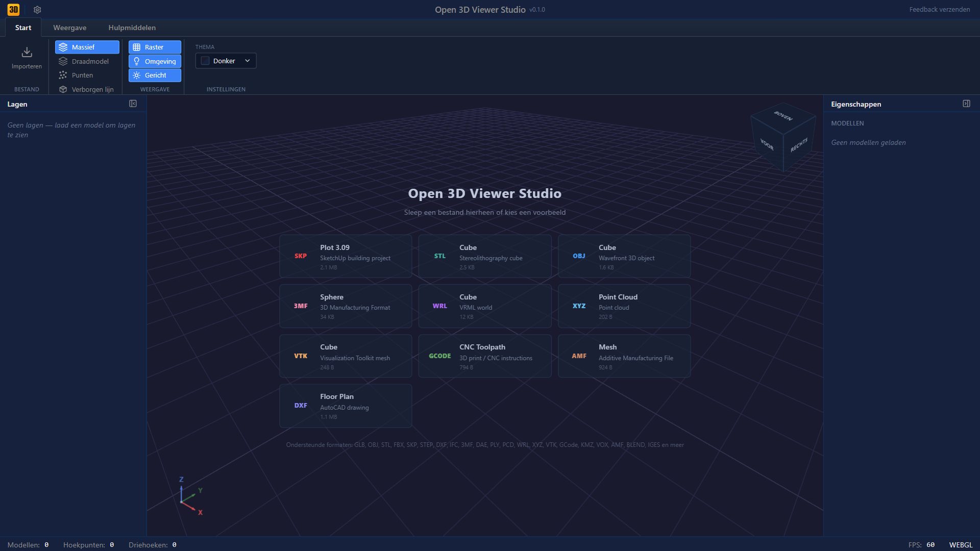
Task: Click 'Geen modellen geladen' text
Action: (x=868, y=143)
